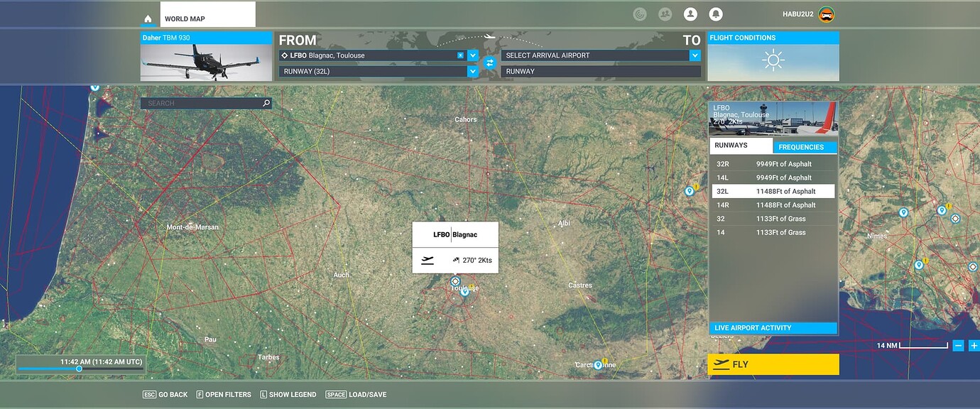Click the Home icon in top bar

[x=148, y=19]
